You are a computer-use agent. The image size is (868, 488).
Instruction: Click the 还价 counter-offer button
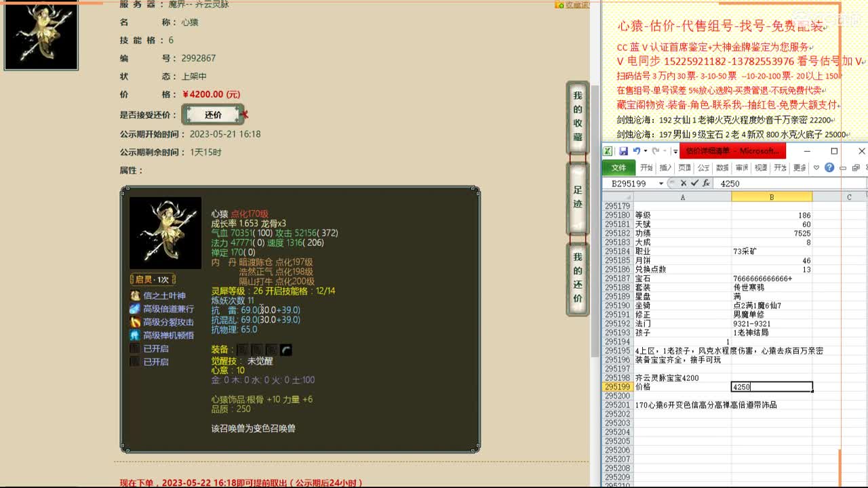click(x=214, y=115)
